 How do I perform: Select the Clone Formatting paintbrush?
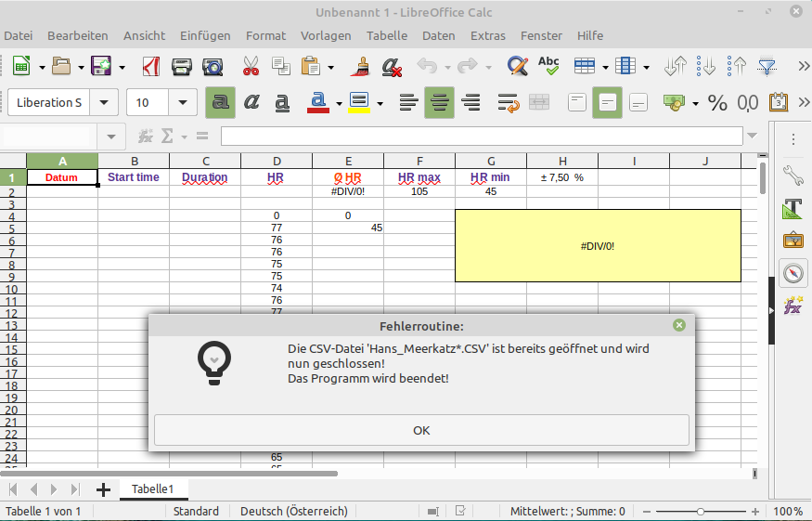click(x=361, y=66)
